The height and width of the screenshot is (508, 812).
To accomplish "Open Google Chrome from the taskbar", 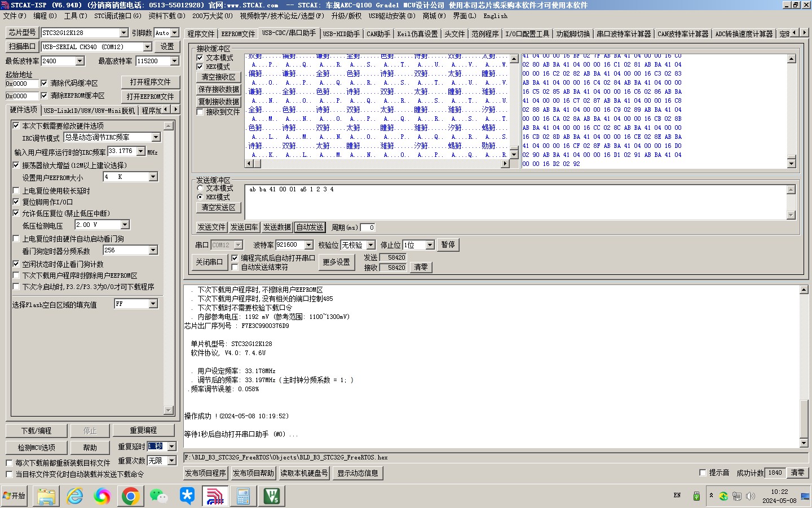I will [x=130, y=496].
